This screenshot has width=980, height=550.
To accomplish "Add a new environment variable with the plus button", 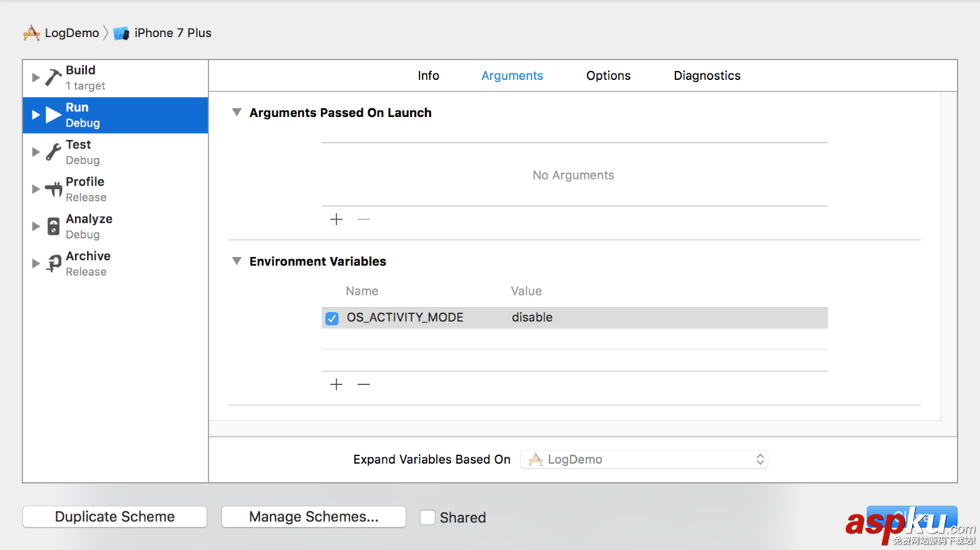I will point(336,384).
